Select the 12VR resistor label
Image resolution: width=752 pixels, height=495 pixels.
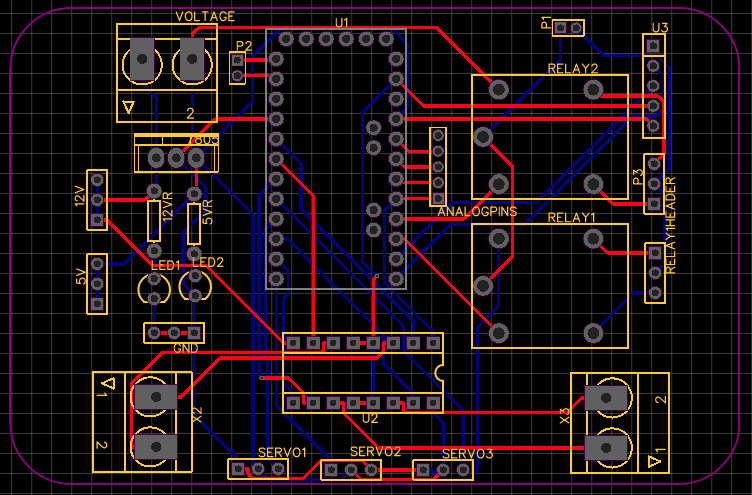(x=167, y=207)
